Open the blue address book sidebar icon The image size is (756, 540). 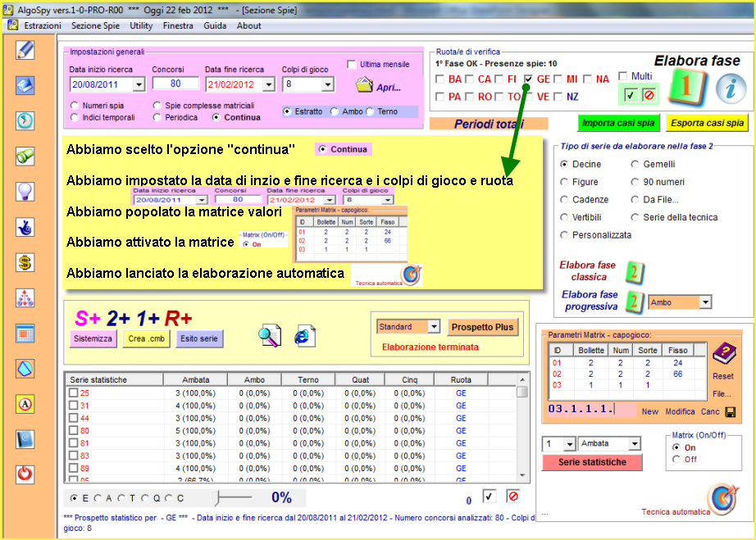25,439
